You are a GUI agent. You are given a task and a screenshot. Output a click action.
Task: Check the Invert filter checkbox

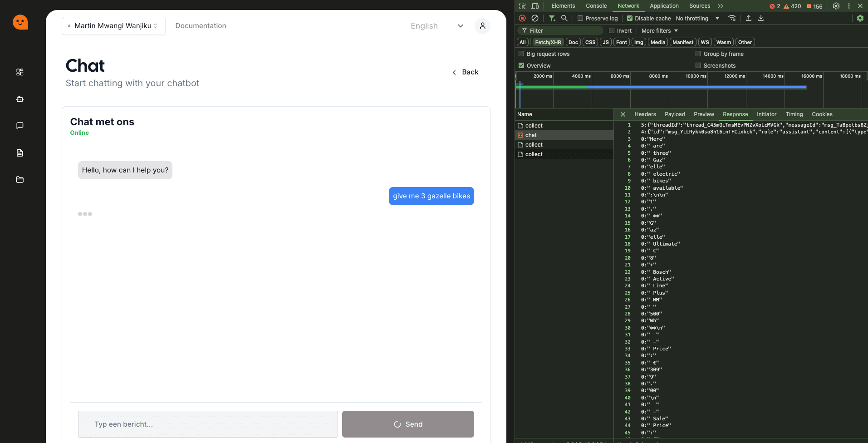coord(612,30)
